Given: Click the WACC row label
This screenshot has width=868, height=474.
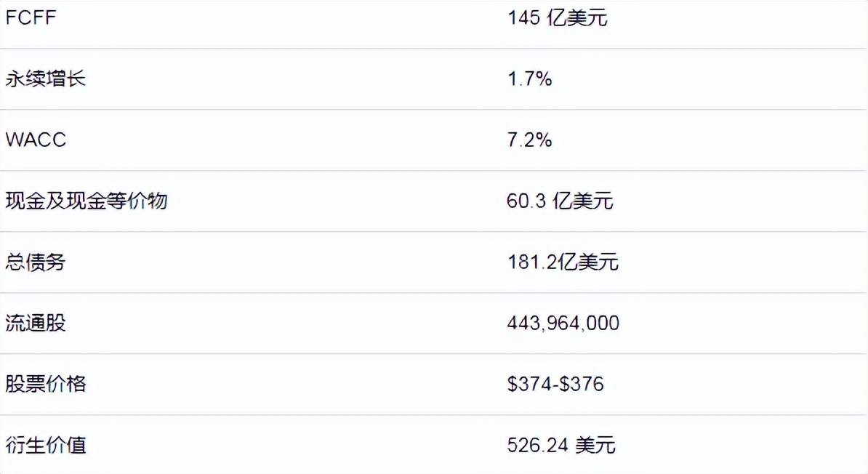Looking at the screenshot, I should 36,140.
